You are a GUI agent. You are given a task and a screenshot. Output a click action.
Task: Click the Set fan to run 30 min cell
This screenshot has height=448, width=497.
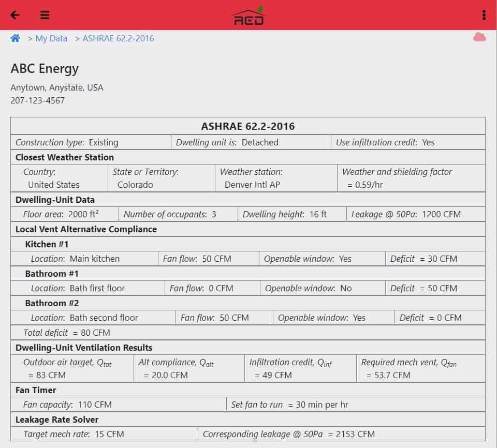pyautogui.click(x=356, y=405)
